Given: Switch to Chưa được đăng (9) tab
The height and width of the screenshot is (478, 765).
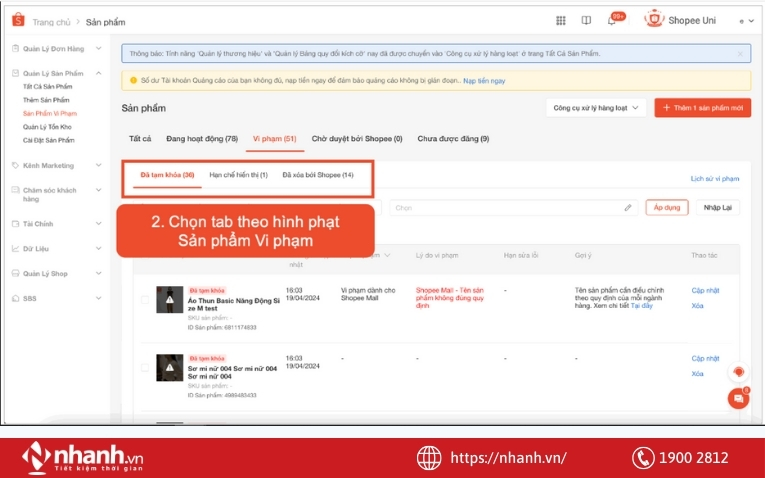Looking at the screenshot, I should point(453,139).
